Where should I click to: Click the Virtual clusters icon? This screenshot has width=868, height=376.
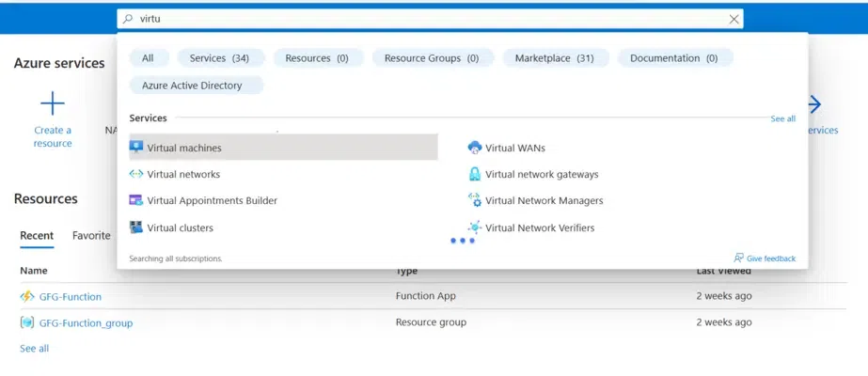pyautogui.click(x=136, y=227)
